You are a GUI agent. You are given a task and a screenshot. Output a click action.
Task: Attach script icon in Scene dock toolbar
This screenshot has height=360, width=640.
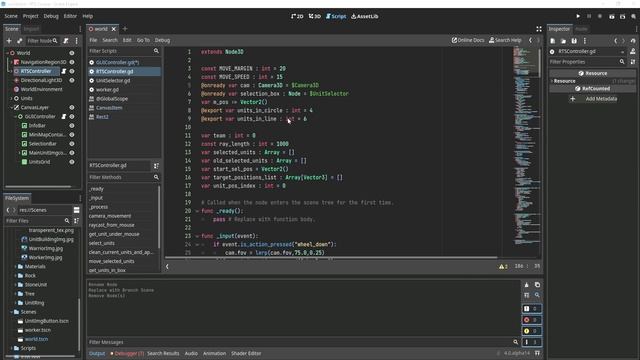(66, 41)
